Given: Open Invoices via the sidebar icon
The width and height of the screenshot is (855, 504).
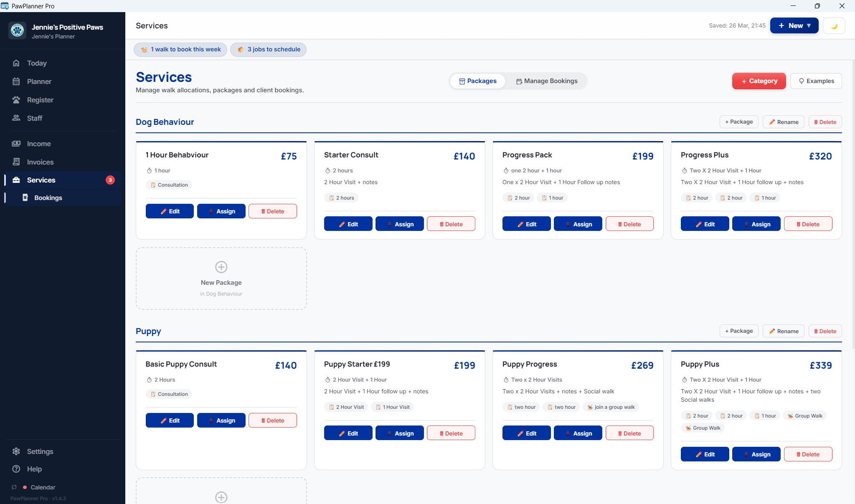Looking at the screenshot, I should (16, 162).
